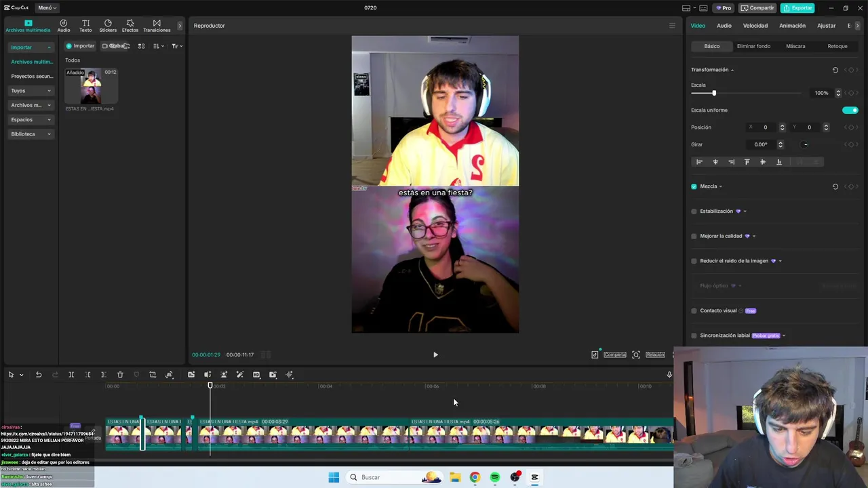Enable Contacto visual checkbox
The height and width of the screenshot is (488, 868).
694,310
